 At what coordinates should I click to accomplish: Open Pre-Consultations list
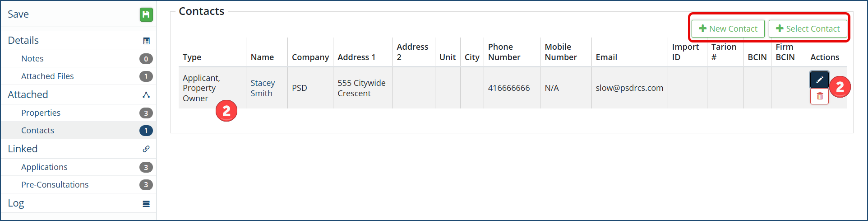(55, 185)
